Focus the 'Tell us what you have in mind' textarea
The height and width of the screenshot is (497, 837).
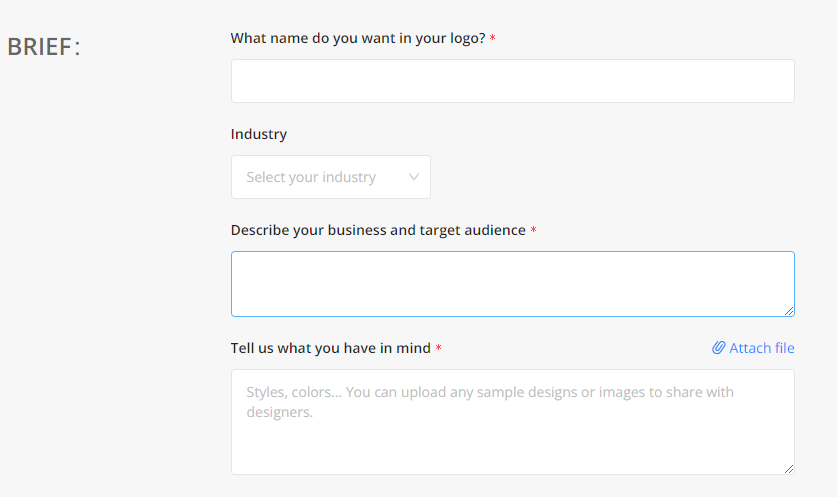click(513, 422)
